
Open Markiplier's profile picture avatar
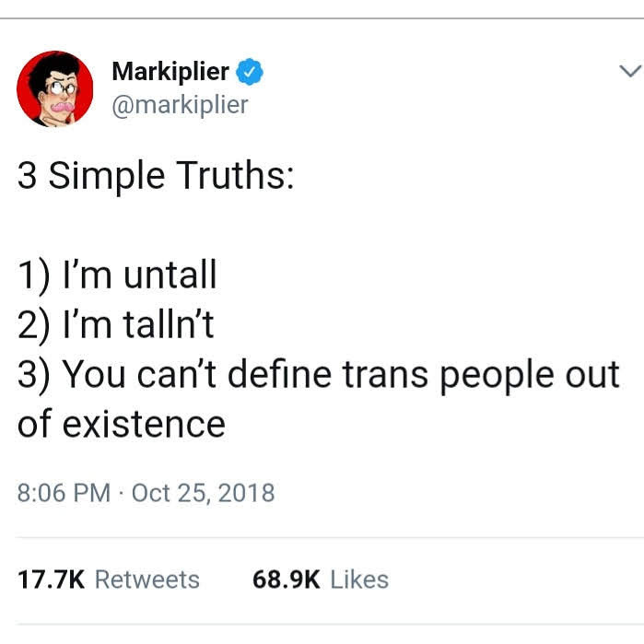[x=55, y=88]
